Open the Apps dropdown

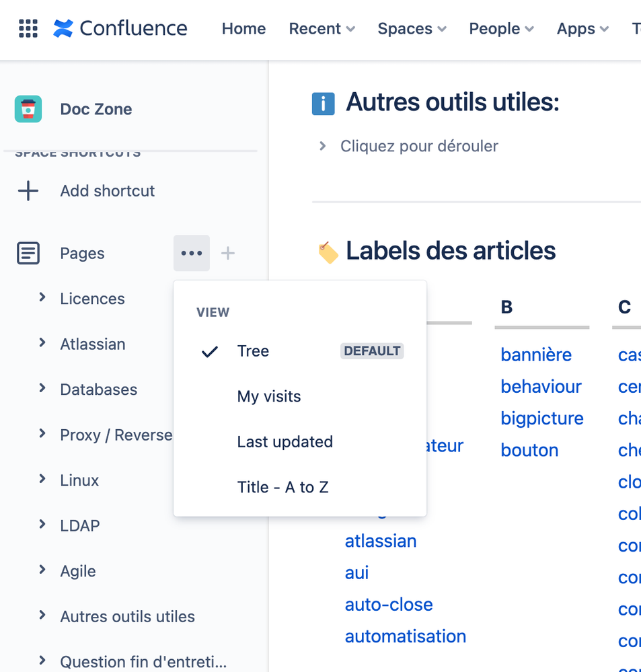tap(582, 29)
